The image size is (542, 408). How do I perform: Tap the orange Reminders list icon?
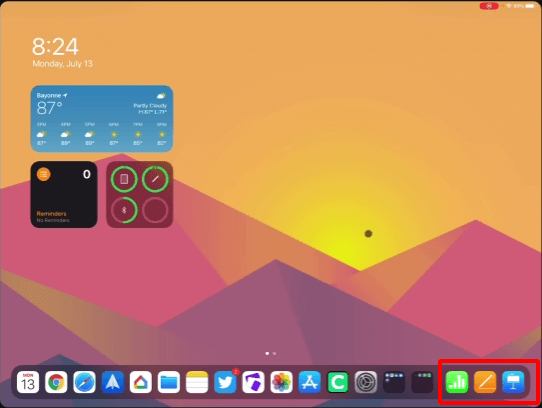click(x=44, y=174)
